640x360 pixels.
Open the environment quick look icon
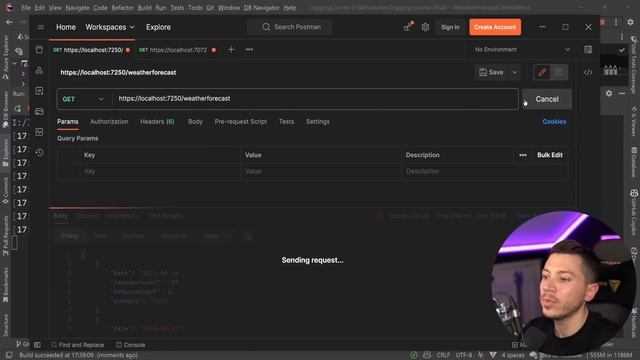click(x=588, y=50)
